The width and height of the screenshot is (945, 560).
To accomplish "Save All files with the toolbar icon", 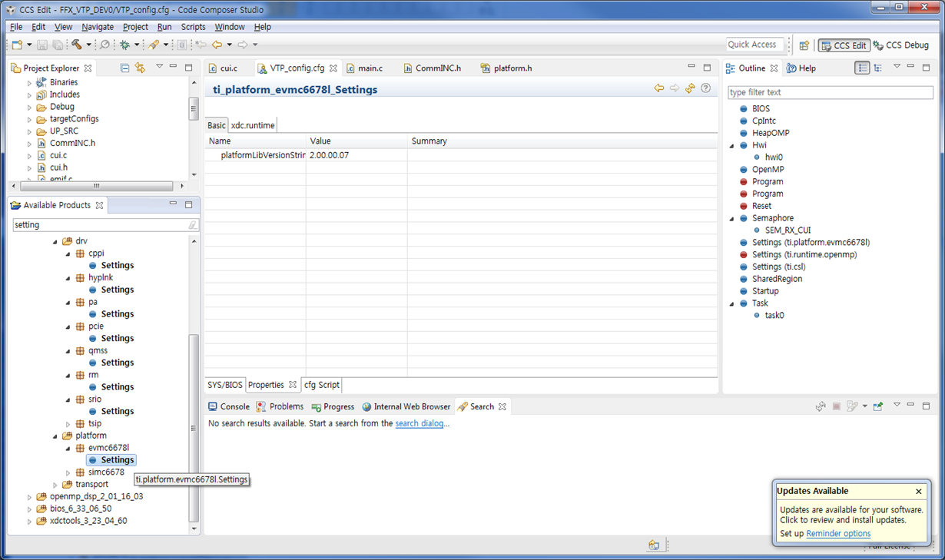I will click(58, 45).
